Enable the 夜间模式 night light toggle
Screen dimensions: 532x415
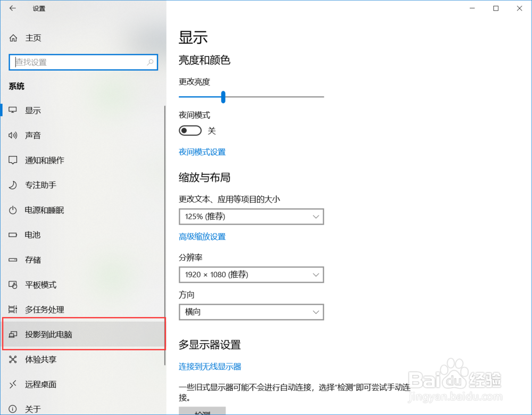190,130
